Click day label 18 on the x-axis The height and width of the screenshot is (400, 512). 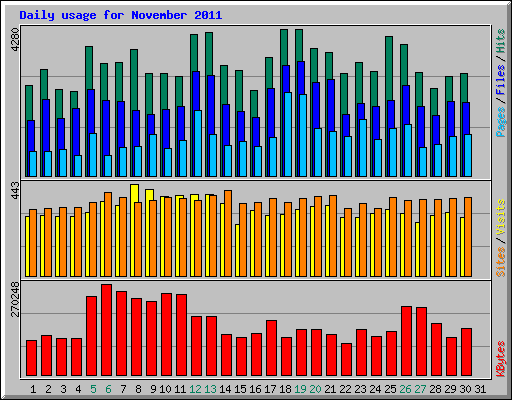tap(285, 389)
